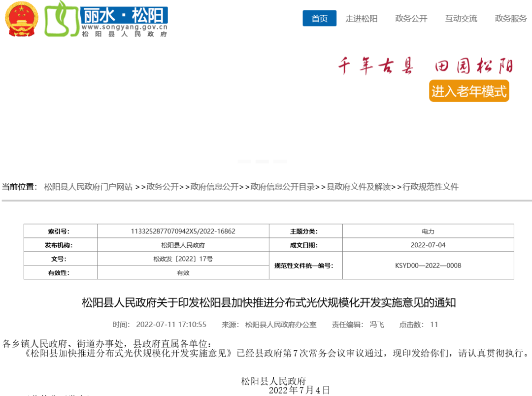Go to 政府信息公开 breadcrumb link
This screenshot has width=532, height=396.
tap(214, 187)
